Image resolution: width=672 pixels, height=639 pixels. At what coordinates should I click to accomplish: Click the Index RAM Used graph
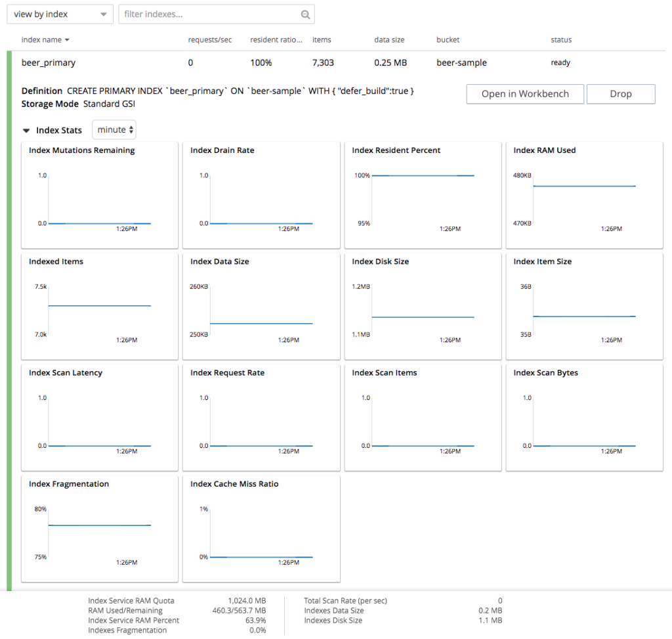[x=584, y=194]
